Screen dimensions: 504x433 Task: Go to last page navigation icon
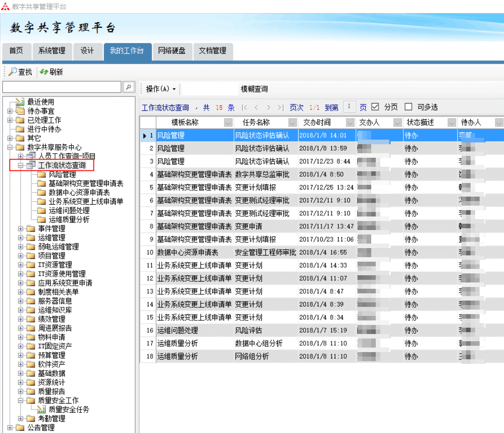(x=280, y=108)
